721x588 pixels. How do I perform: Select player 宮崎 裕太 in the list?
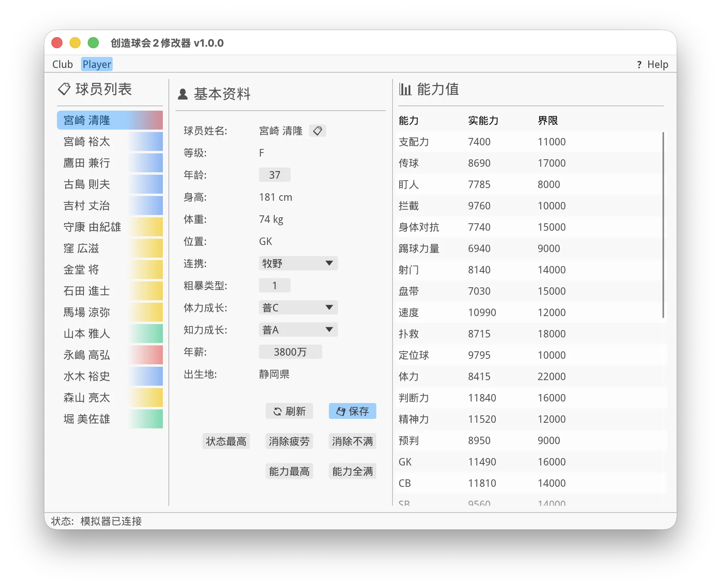[110, 141]
